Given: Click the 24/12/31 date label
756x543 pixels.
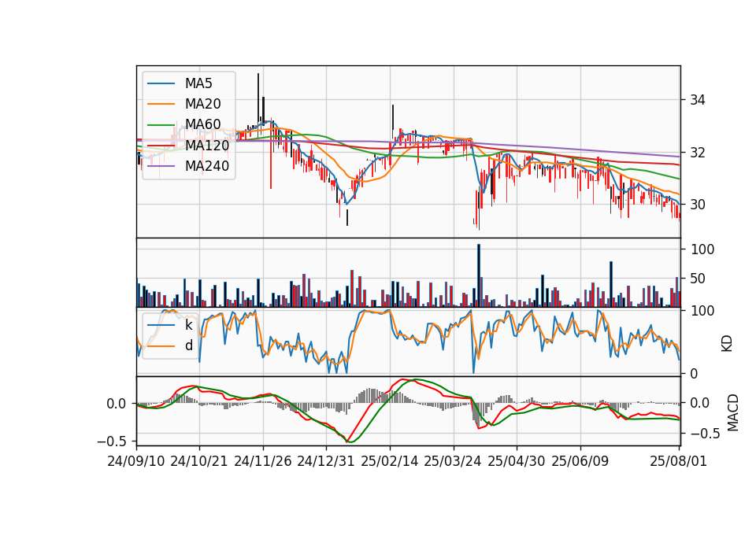Looking at the screenshot, I should point(326,461).
